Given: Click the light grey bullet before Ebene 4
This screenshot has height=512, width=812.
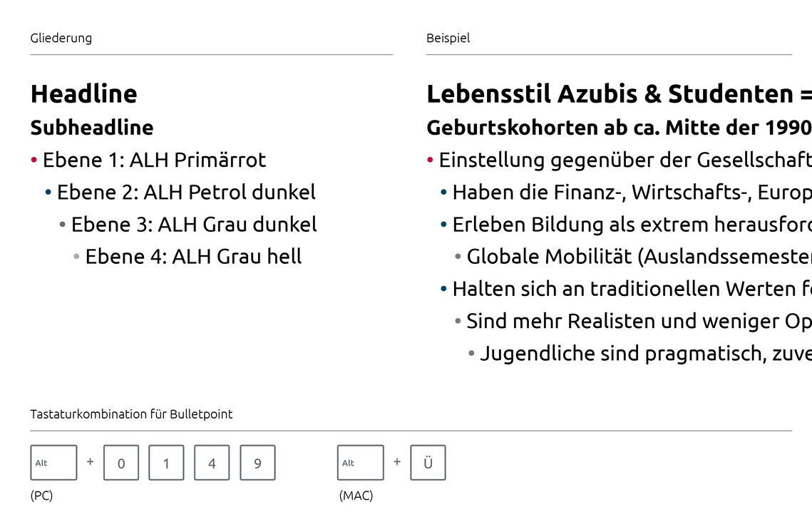Looking at the screenshot, I should (x=76, y=257).
